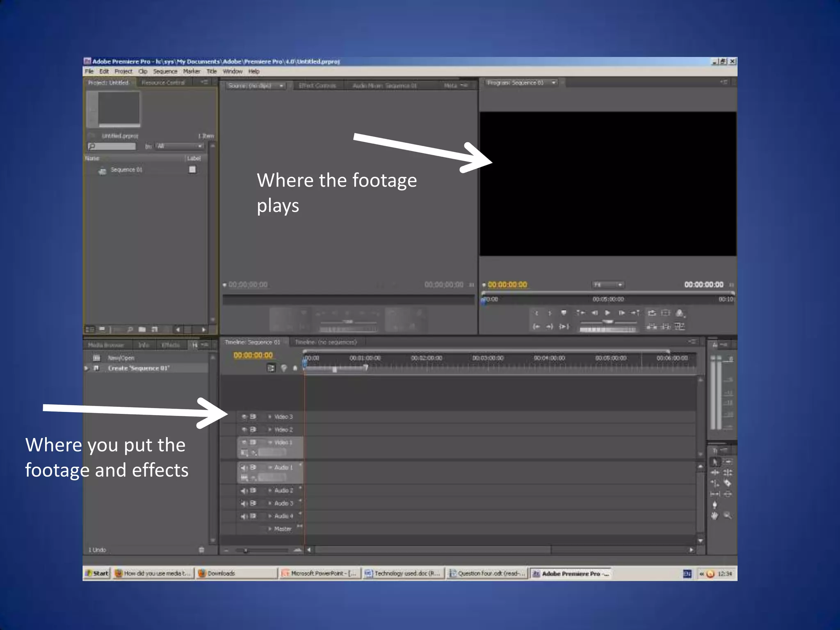Select the Track Select tool
This screenshot has height=630, width=840.
pos(728,462)
